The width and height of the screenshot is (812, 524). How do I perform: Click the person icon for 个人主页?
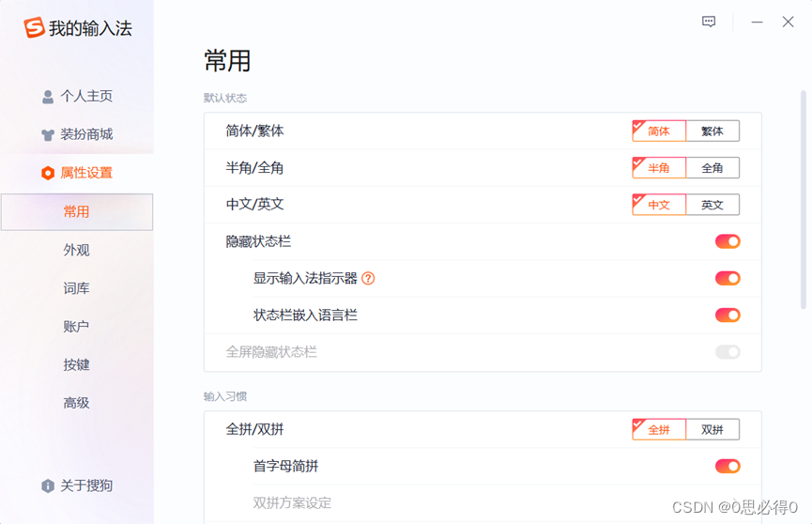[48, 97]
